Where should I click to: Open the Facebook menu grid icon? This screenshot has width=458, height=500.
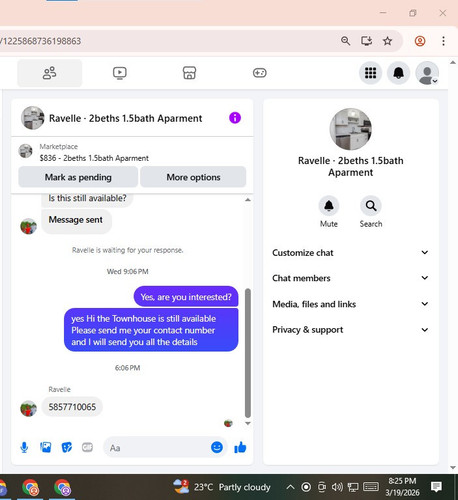370,73
